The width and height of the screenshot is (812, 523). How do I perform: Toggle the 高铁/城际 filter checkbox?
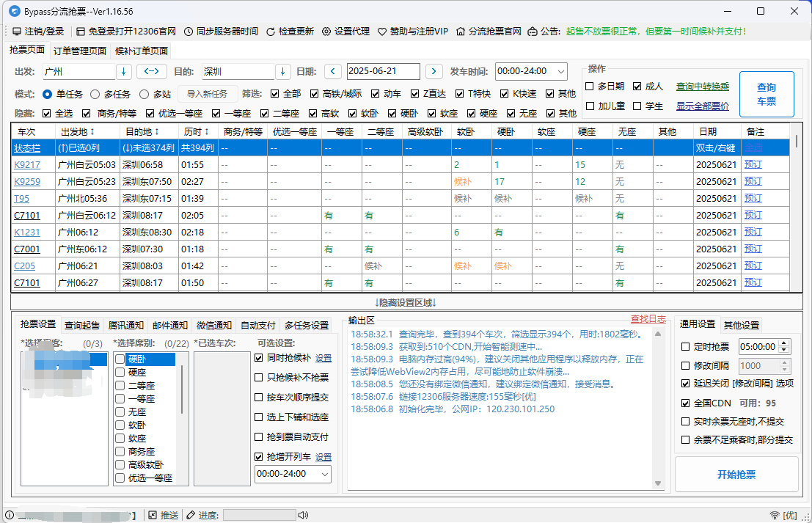[314, 94]
